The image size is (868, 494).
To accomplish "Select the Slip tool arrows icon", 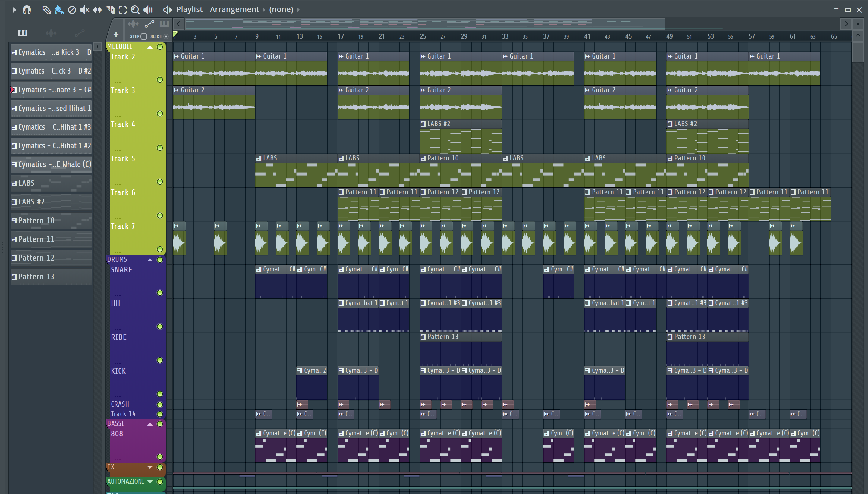I will tap(97, 10).
